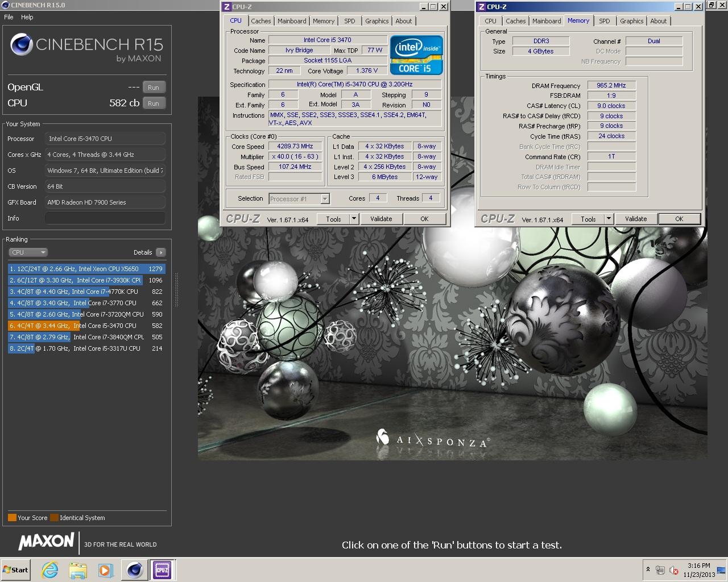Expand ranking Details arrow button
The image size is (728, 582).
click(160, 252)
